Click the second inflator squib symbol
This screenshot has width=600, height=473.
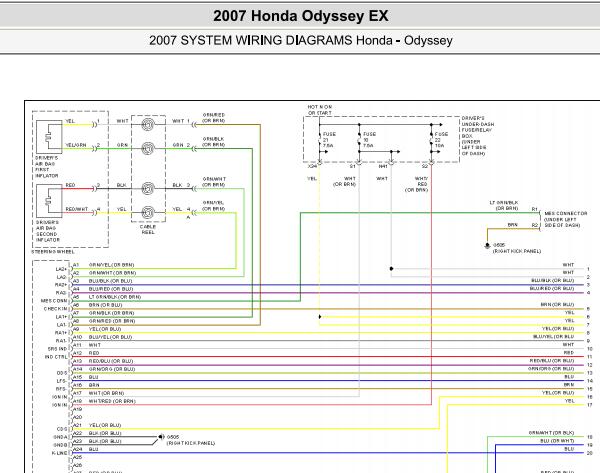[49, 201]
